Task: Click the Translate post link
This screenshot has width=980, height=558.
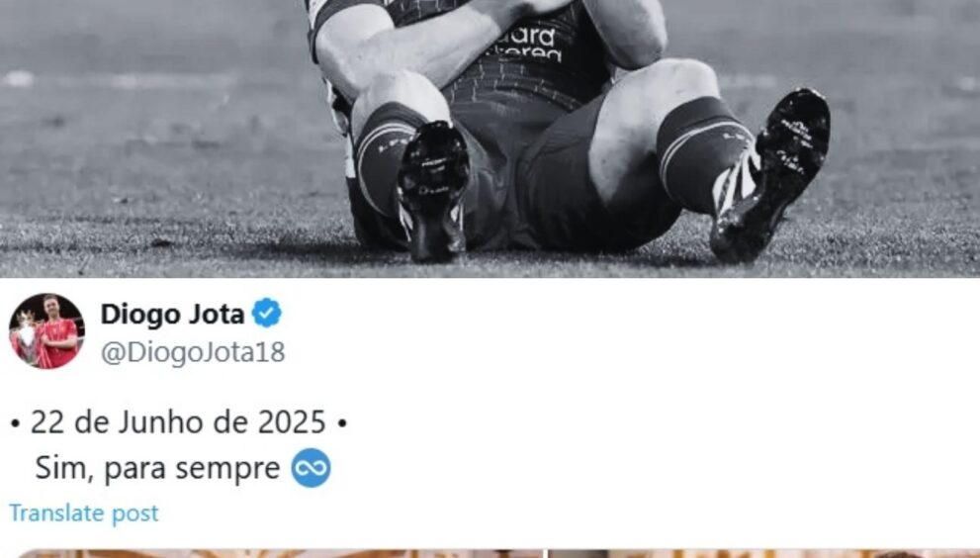Action: [84, 512]
